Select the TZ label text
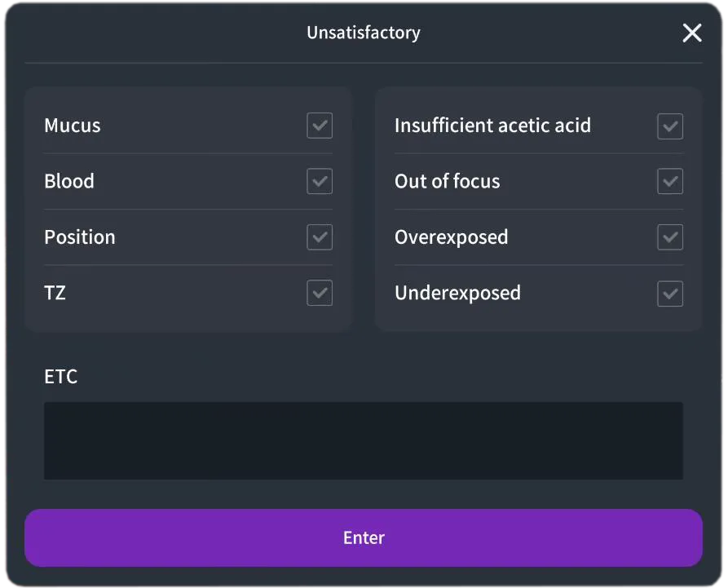728x588 pixels. tap(55, 293)
